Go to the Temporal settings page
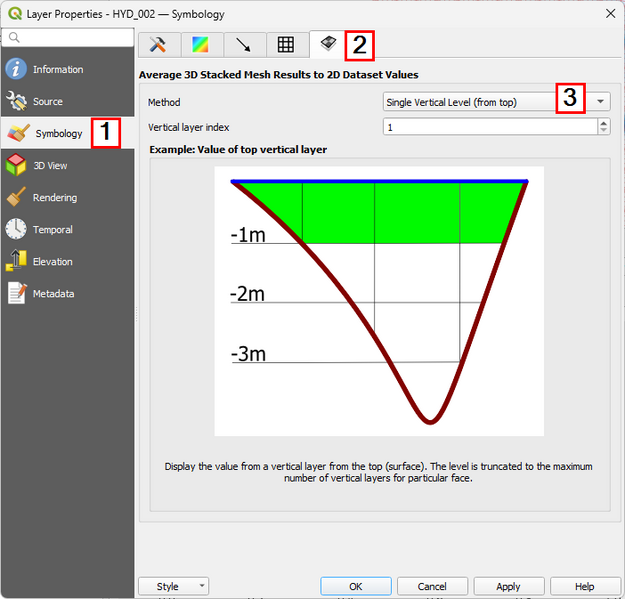 click(52, 230)
